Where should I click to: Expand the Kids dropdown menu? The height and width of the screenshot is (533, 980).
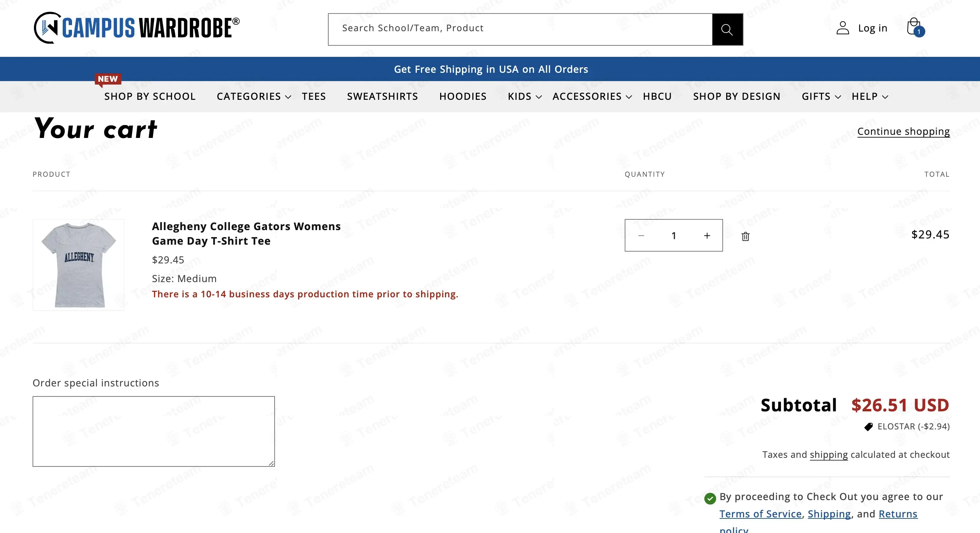(525, 96)
